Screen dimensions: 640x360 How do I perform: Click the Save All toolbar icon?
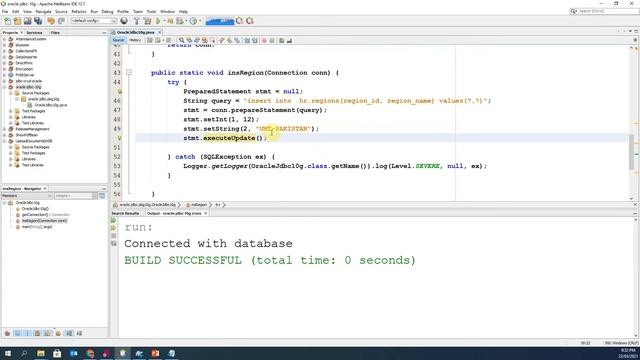38,21
